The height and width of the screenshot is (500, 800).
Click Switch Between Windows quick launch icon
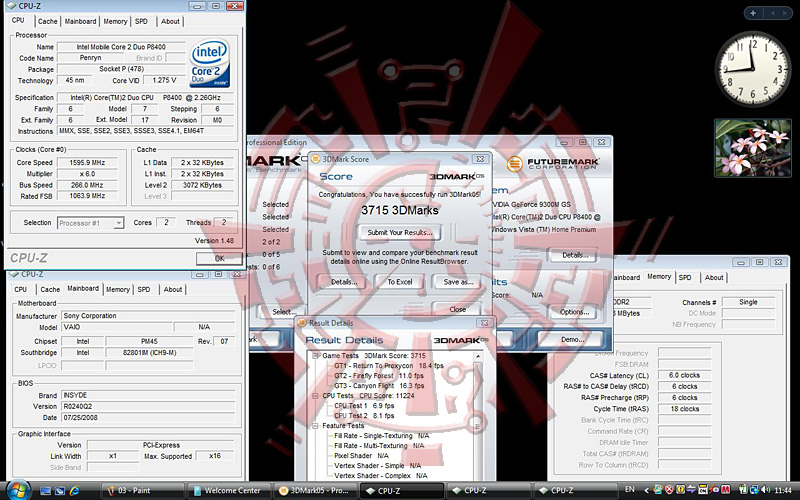(x=60, y=491)
